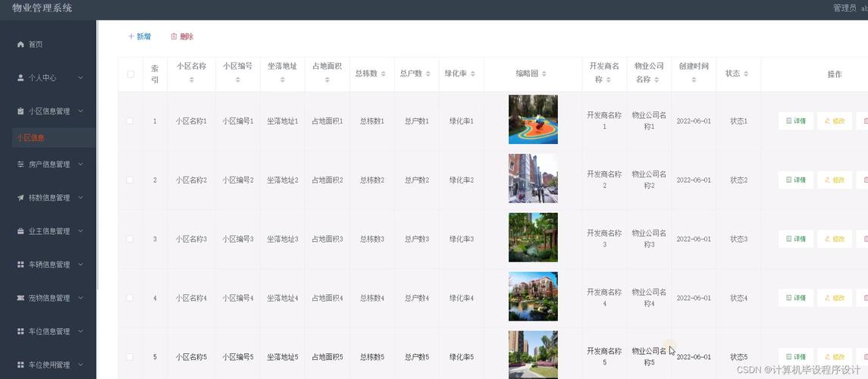Image resolution: width=868 pixels, height=379 pixels.
Task: Open 房产信息管理 in the sidebar
Action: pos(49,164)
